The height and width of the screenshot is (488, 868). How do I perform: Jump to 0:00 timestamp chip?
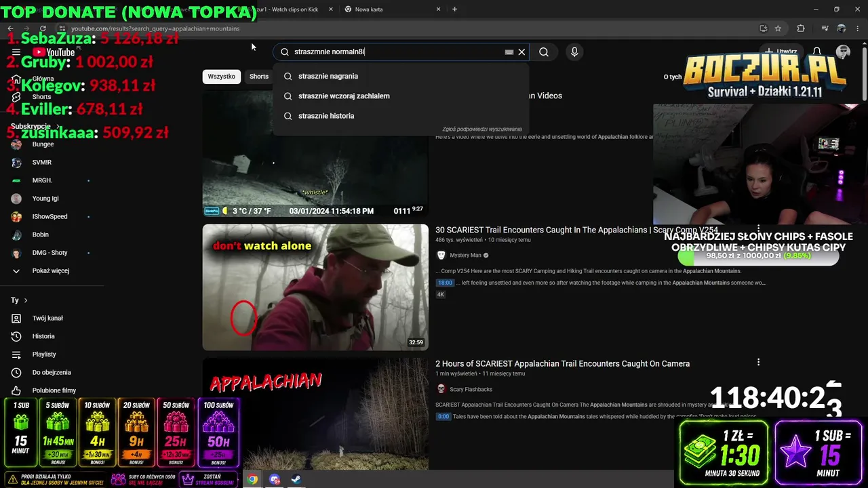click(x=443, y=416)
